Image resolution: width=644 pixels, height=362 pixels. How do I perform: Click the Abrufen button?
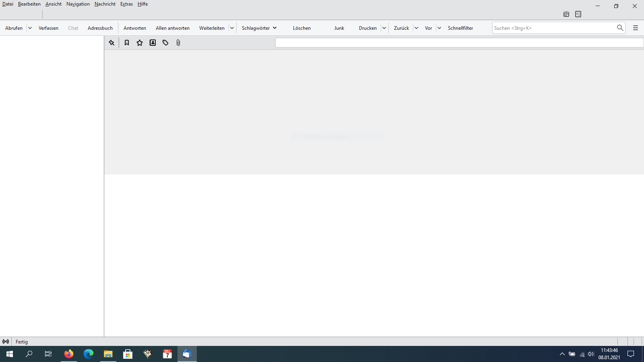click(x=14, y=28)
